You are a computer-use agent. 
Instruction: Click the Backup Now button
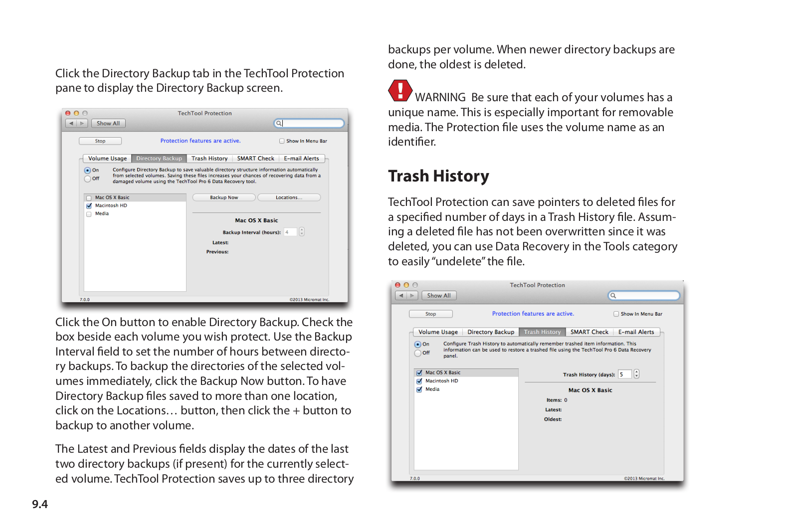[x=224, y=197]
